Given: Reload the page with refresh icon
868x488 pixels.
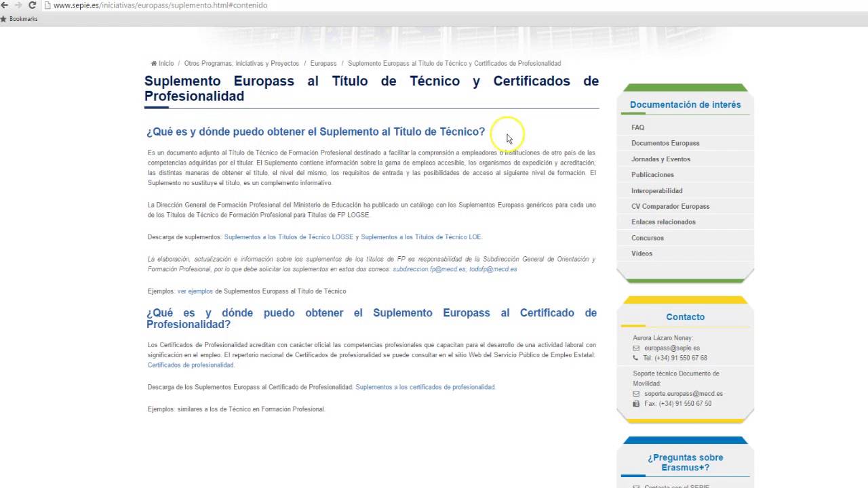Looking at the screenshot, I should (x=32, y=5).
